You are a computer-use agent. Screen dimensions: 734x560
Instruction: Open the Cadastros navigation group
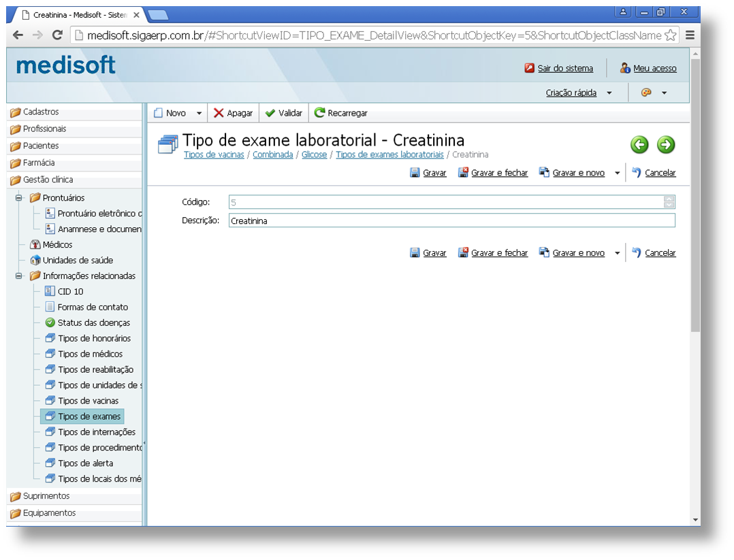[x=74, y=112]
